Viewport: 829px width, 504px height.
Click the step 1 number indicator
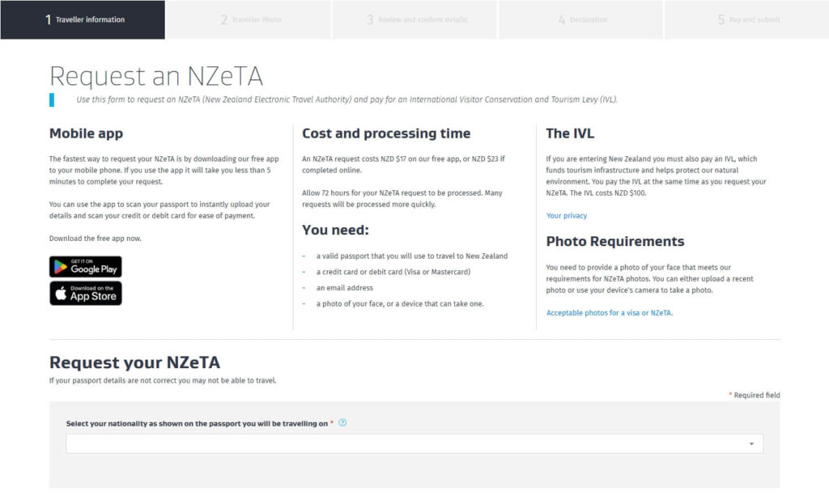(x=47, y=19)
